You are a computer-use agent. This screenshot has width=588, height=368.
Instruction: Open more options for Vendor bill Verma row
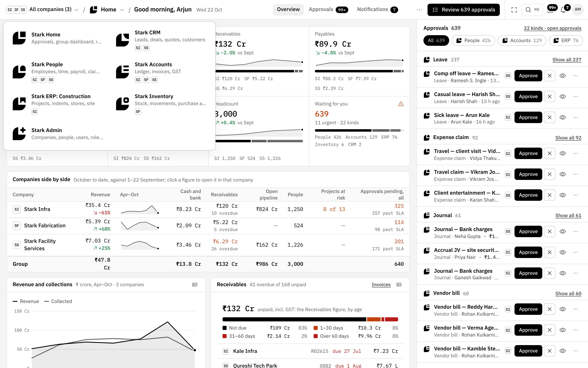coord(576,330)
